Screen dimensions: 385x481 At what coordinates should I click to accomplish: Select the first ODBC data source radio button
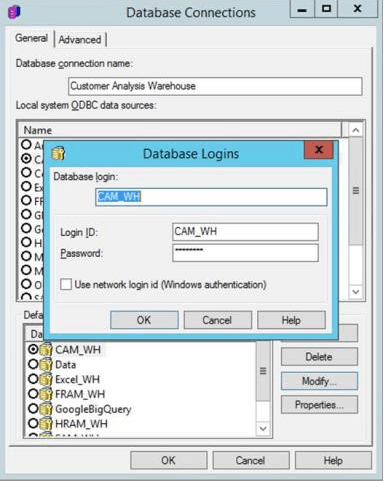click(x=26, y=144)
